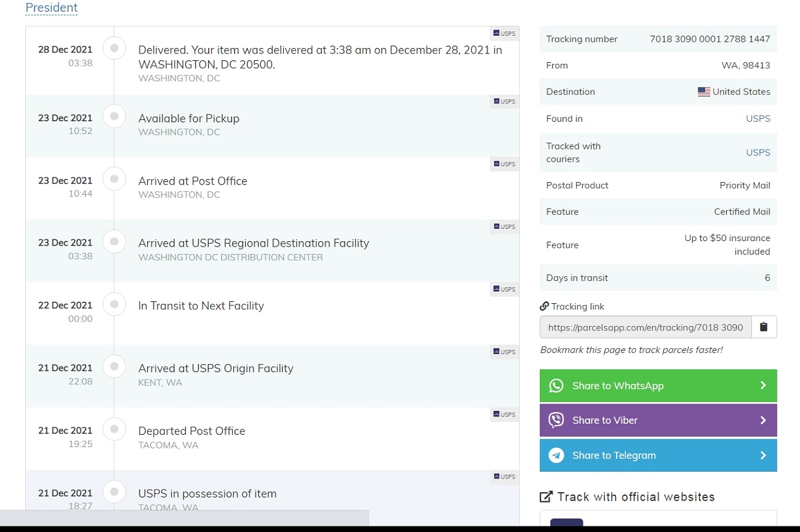Click the tracking number 7018 3090 0001 2788 1447
This screenshot has width=800, height=532.
710,39
